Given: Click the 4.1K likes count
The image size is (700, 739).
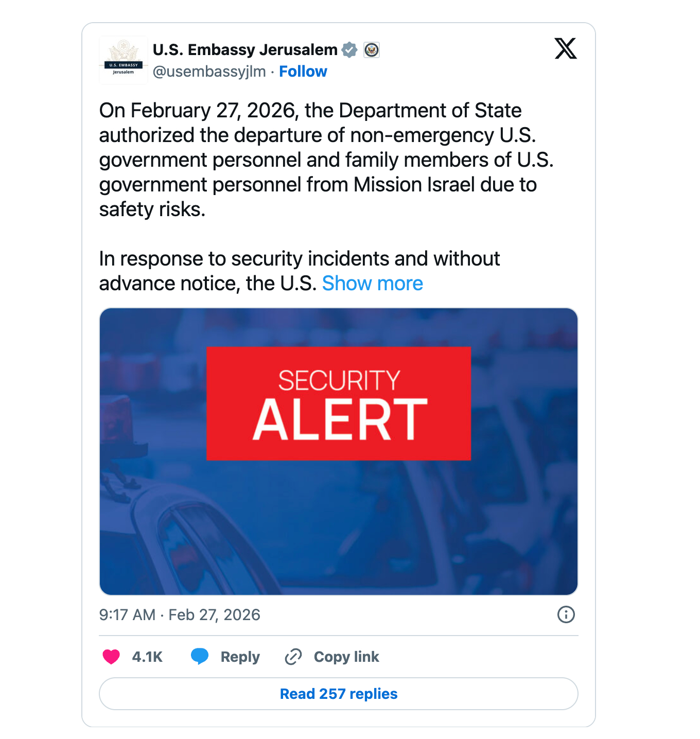Looking at the screenshot, I should [147, 657].
